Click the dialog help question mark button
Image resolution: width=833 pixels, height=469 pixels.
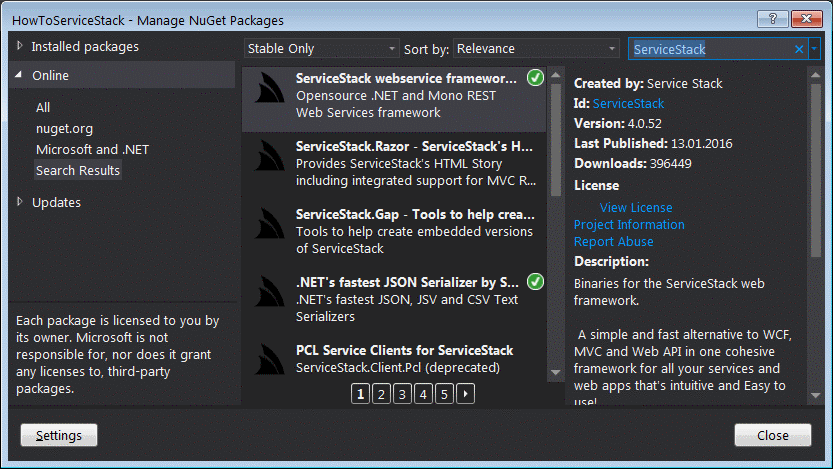772,20
